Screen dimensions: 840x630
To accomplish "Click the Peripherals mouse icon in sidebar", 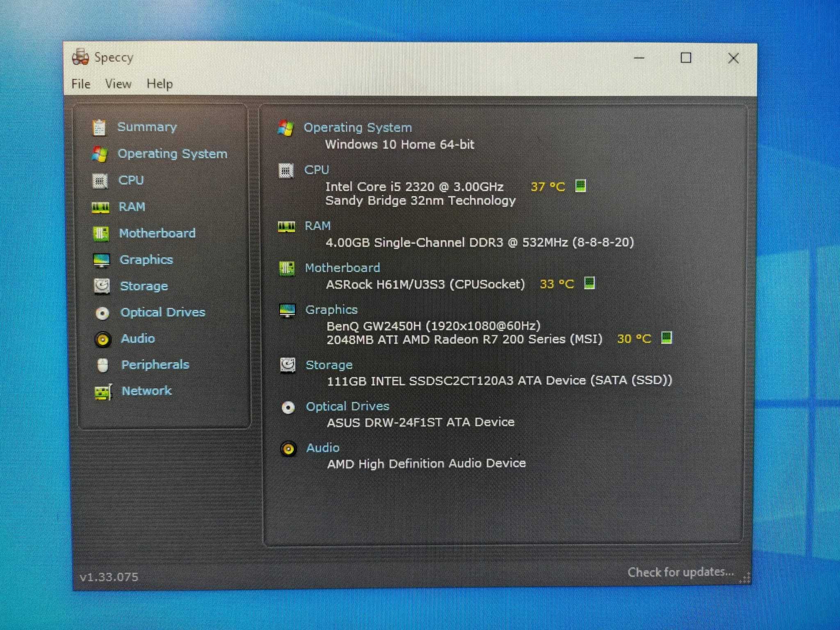I will [x=103, y=365].
